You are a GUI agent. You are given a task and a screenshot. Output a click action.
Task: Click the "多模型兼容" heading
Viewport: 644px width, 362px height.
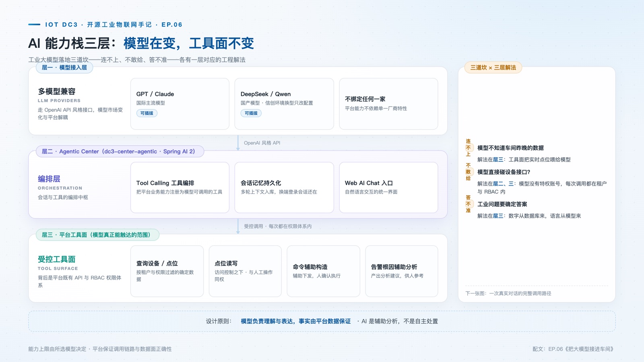coord(57,91)
